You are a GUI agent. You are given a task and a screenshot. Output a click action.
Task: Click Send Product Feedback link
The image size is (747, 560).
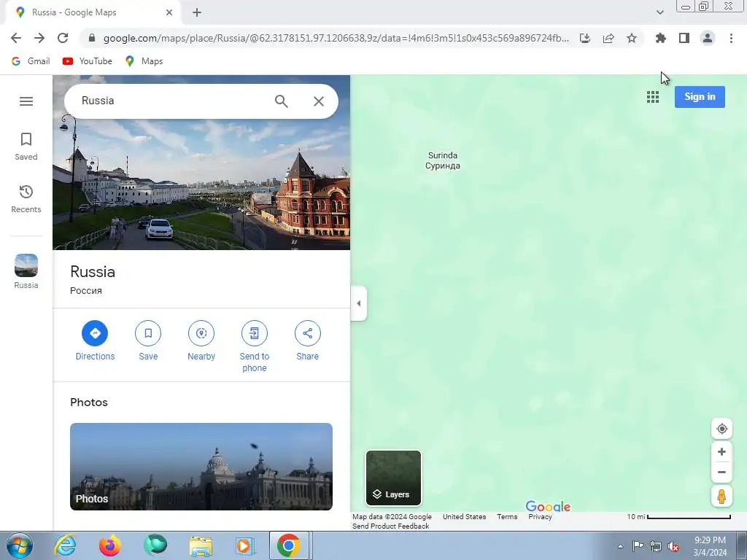[391, 526]
